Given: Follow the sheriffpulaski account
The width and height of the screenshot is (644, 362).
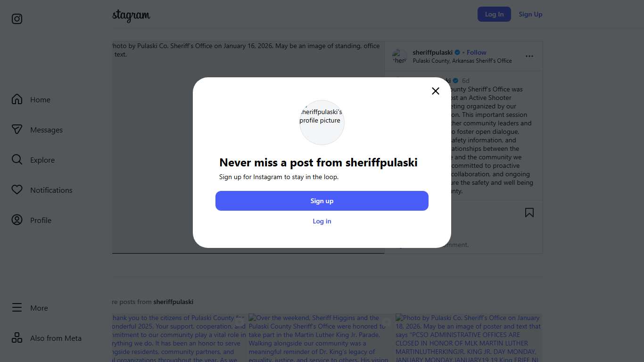Looking at the screenshot, I should point(476,52).
